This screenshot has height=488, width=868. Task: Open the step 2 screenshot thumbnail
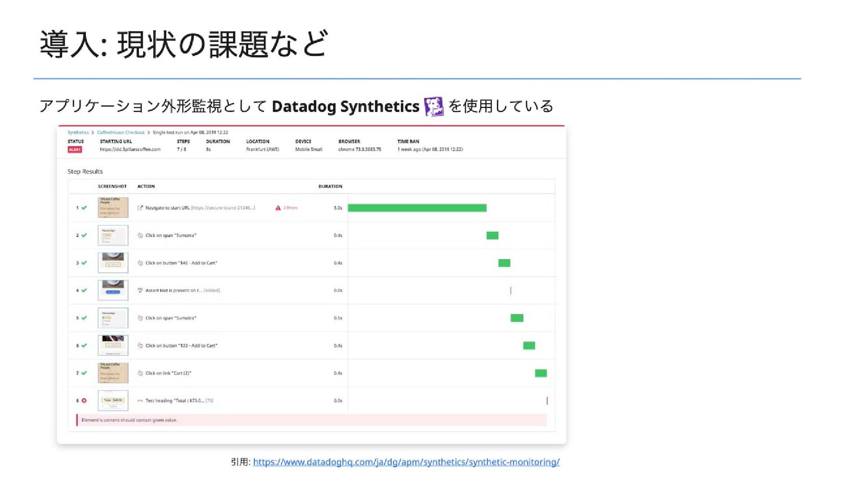pyautogui.click(x=113, y=235)
